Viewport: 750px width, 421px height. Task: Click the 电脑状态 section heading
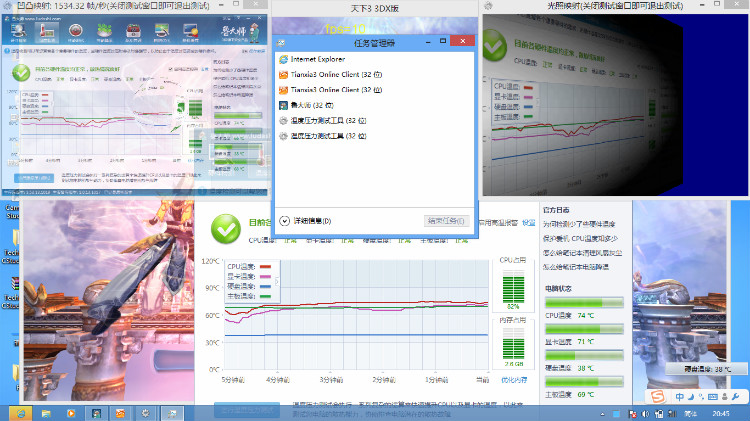click(558, 288)
